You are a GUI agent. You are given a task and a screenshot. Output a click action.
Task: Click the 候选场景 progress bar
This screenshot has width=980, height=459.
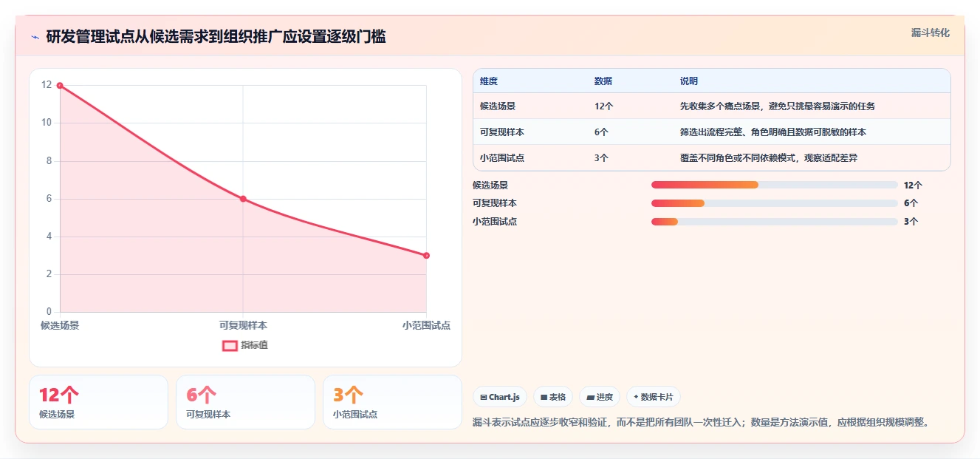[x=774, y=185]
